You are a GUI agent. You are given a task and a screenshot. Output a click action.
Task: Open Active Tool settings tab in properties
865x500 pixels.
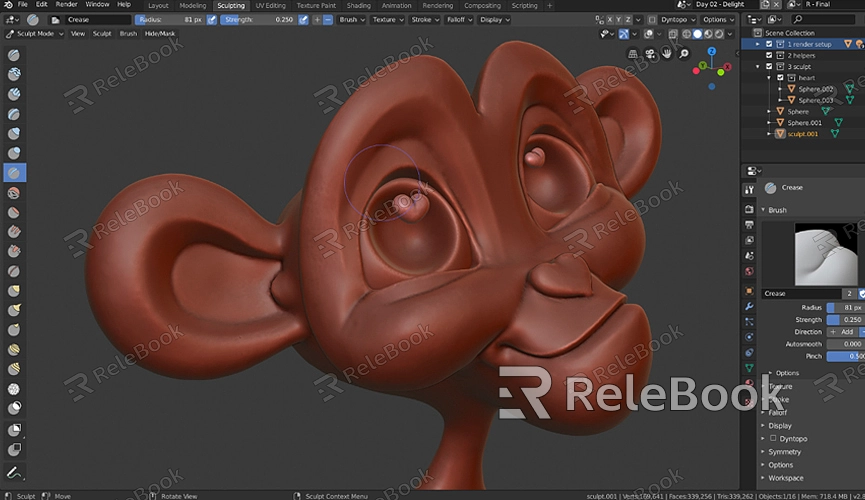click(x=749, y=190)
